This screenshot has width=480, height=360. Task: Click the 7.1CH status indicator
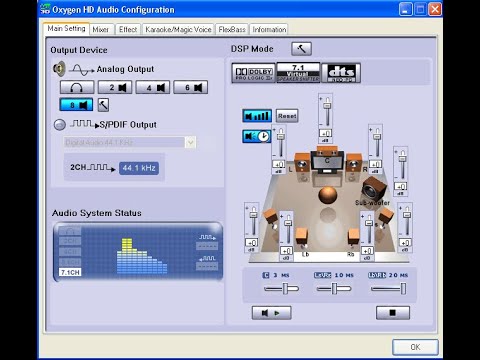pos(70,272)
